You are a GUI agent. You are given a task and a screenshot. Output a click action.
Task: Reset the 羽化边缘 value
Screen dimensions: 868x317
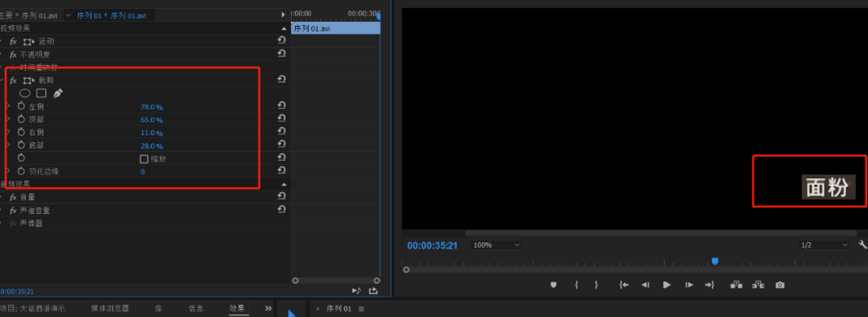tap(281, 170)
